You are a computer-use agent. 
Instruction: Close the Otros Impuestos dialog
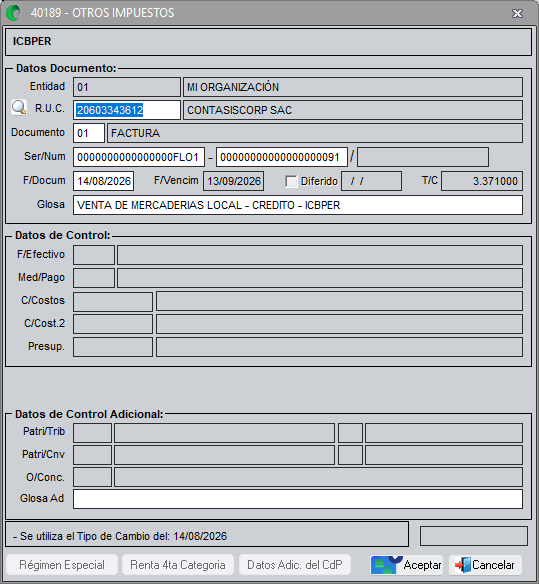pos(517,13)
